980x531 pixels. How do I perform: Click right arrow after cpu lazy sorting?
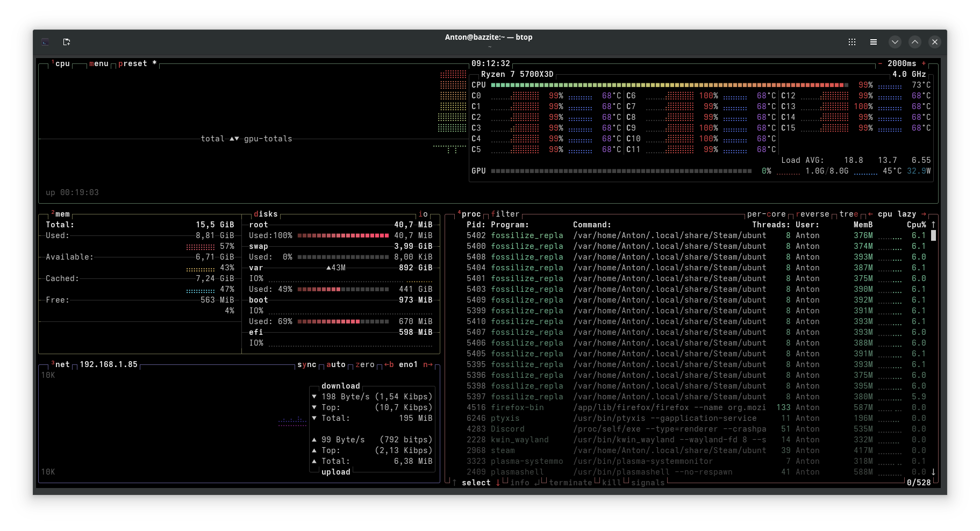924,214
